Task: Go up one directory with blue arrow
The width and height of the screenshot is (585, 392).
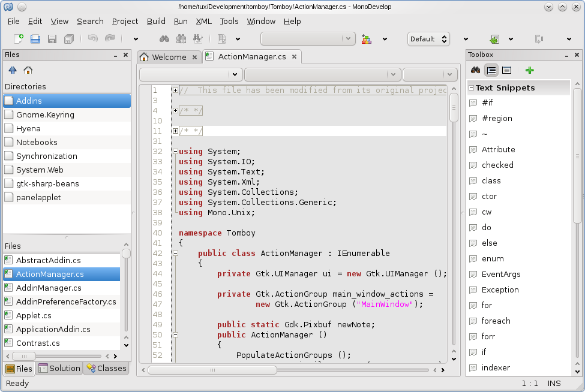Action: pos(13,70)
